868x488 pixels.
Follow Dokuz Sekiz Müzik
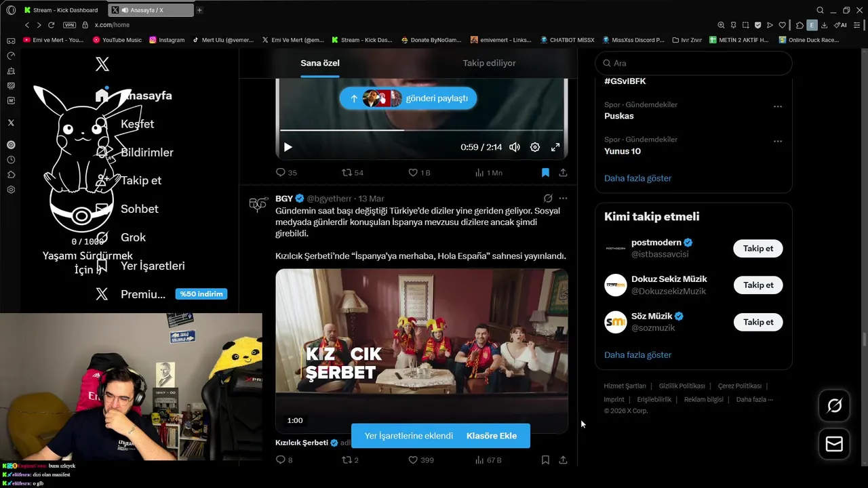pos(758,285)
